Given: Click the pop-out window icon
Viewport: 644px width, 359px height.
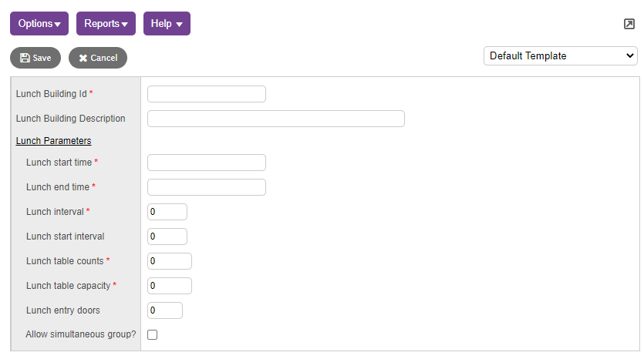Looking at the screenshot, I should coord(629,24).
